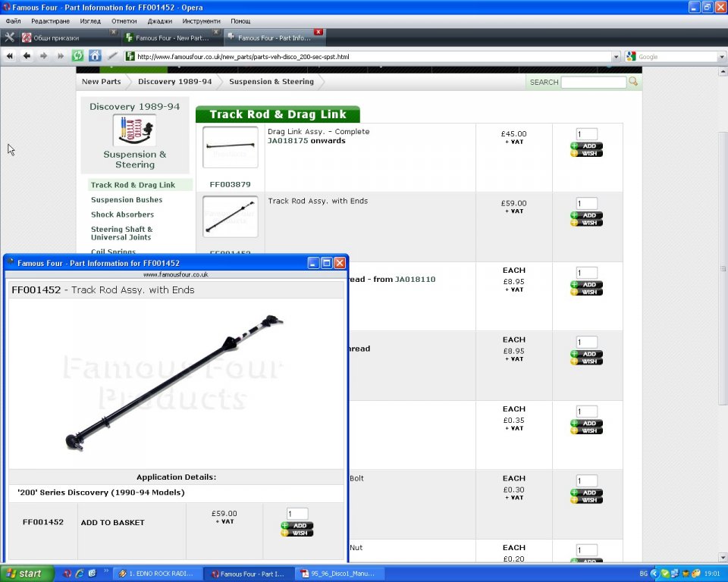728x582 pixels.
Task: Close the Famous Four - Part Info tab
Action: (318, 32)
